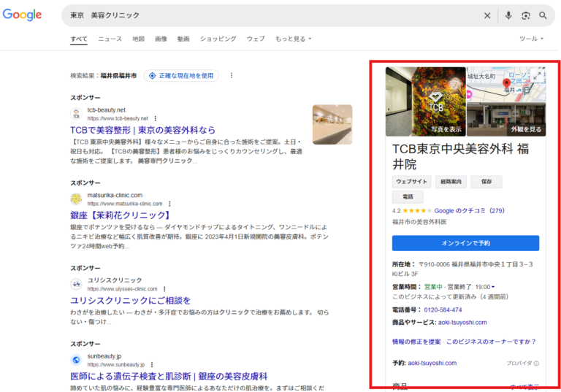Expand business hours dropdown arrow
561x392 pixels.
493,287
